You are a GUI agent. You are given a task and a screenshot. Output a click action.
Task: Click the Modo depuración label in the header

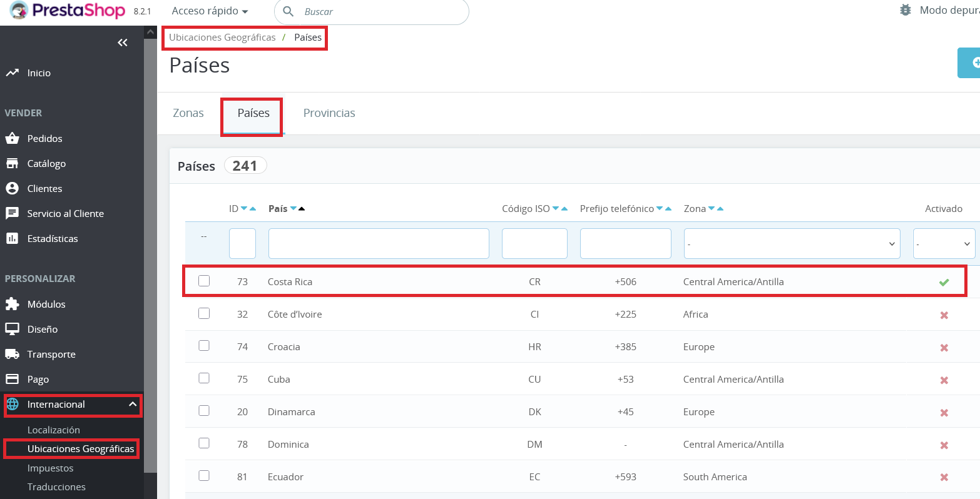[949, 11]
